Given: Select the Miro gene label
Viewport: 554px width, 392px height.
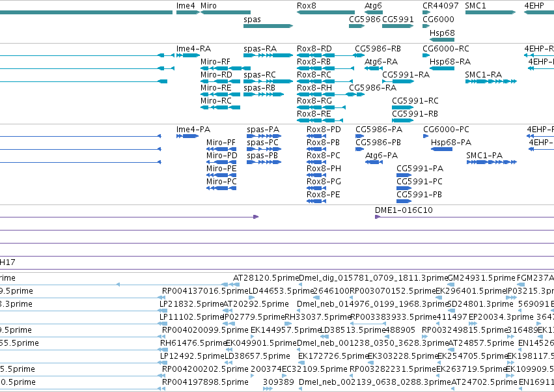Looking at the screenshot, I should 208,6.
